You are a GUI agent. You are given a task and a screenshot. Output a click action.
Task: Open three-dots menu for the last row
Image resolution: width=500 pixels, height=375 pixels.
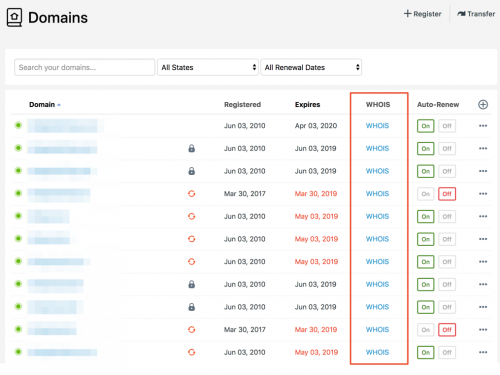click(483, 352)
